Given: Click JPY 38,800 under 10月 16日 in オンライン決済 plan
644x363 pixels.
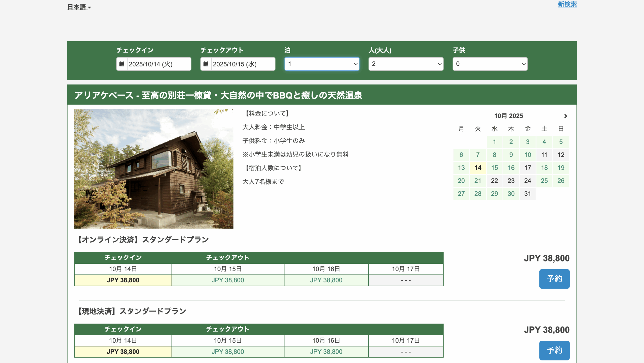Looking at the screenshot, I should (326, 280).
